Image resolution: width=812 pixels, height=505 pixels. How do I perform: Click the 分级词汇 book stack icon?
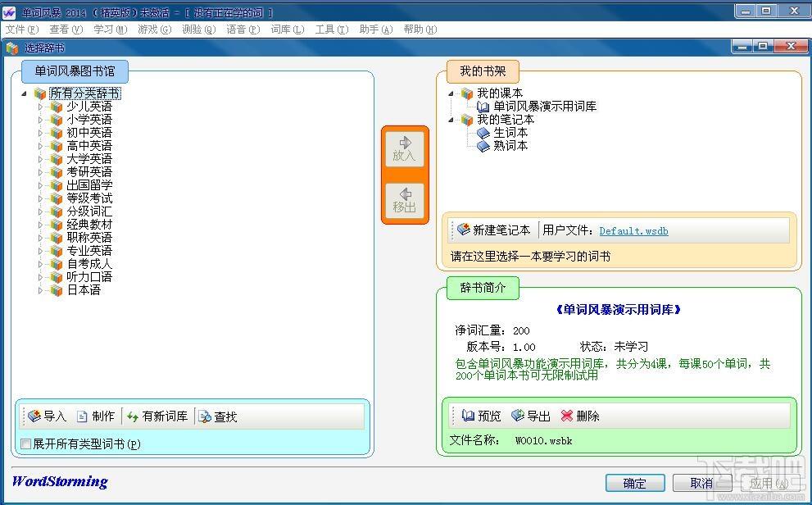[57, 212]
